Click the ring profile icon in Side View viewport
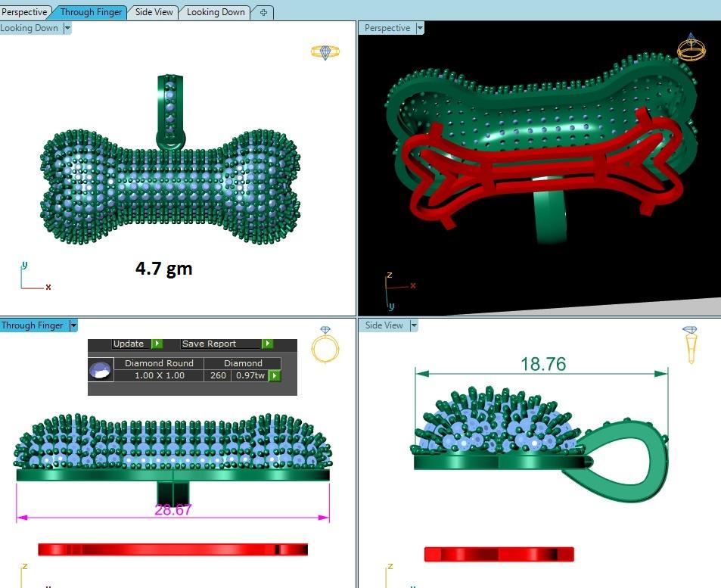The height and width of the screenshot is (588, 721). click(690, 344)
